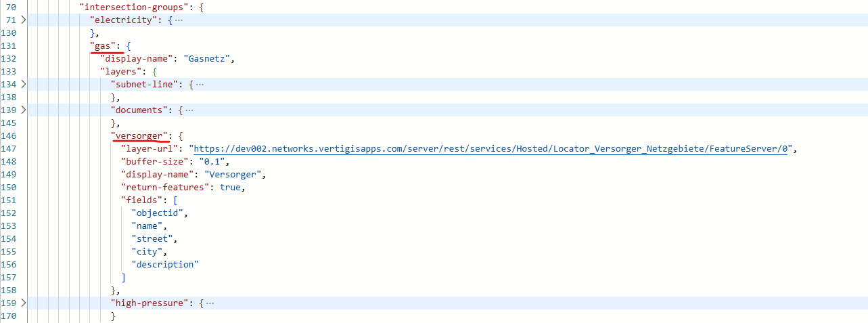Click the "street" field entry
The image size is (868, 323).
coord(154,239)
